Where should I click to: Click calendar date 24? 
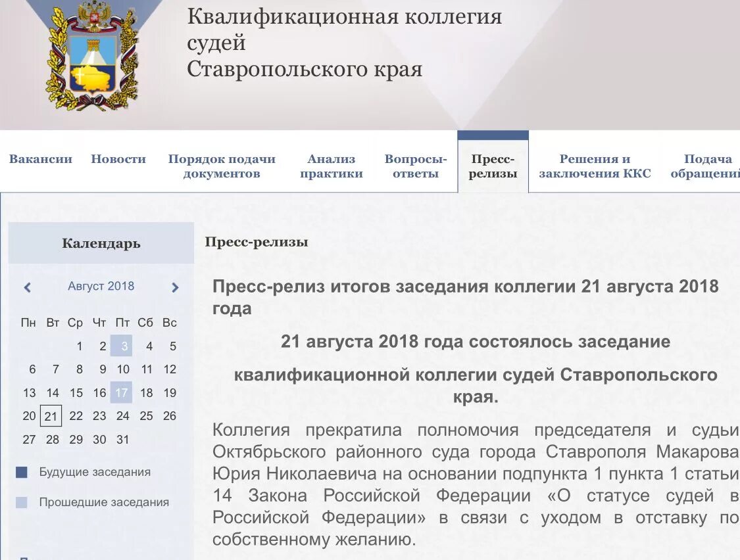coord(123,416)
